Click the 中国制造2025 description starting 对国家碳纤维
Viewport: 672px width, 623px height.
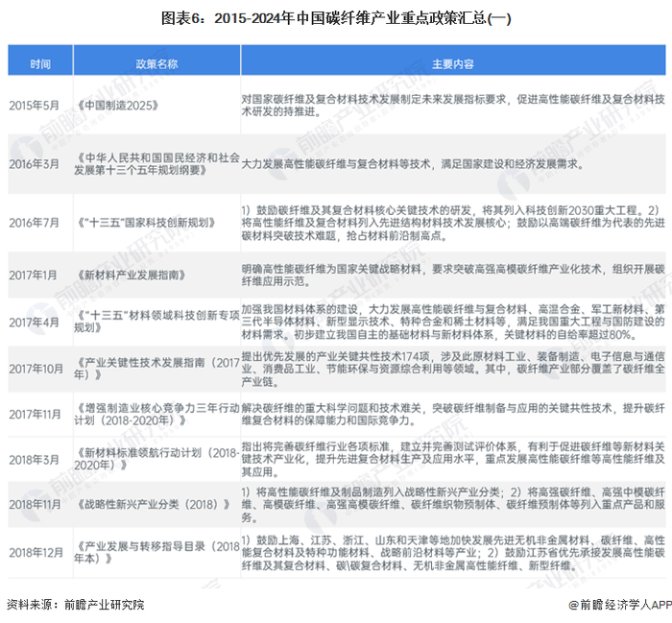pyautogui.click(x=453, y=106)
